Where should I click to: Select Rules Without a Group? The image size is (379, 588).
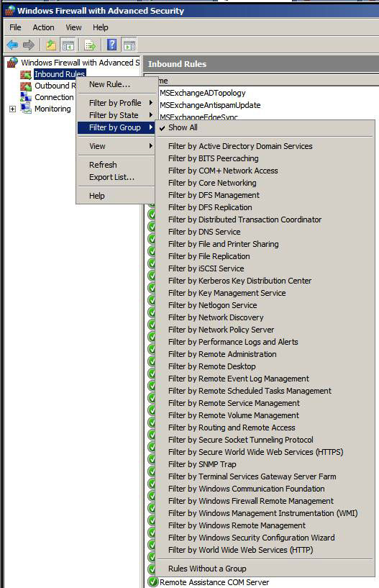pos(265,569)
